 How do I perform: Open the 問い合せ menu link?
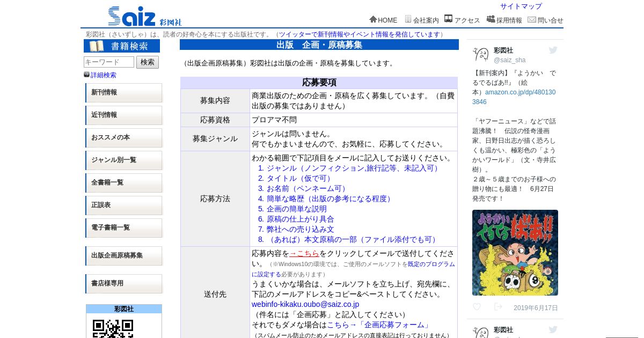tap(550, 20)
